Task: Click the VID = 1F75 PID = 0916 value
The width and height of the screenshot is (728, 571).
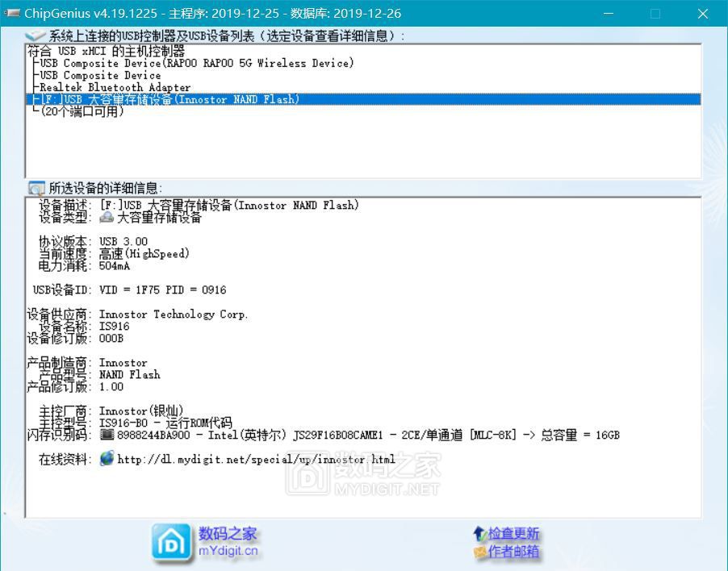Action: [162, 290]
